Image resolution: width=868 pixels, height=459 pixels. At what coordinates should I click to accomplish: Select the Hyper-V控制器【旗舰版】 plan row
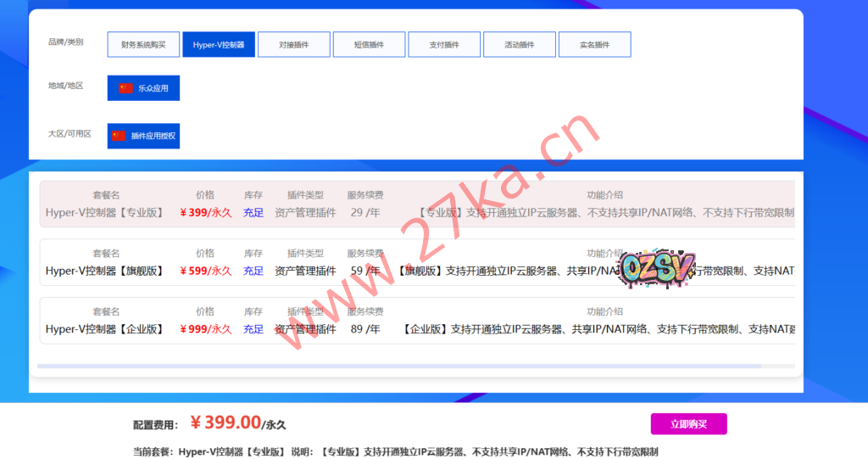(417, 262)
